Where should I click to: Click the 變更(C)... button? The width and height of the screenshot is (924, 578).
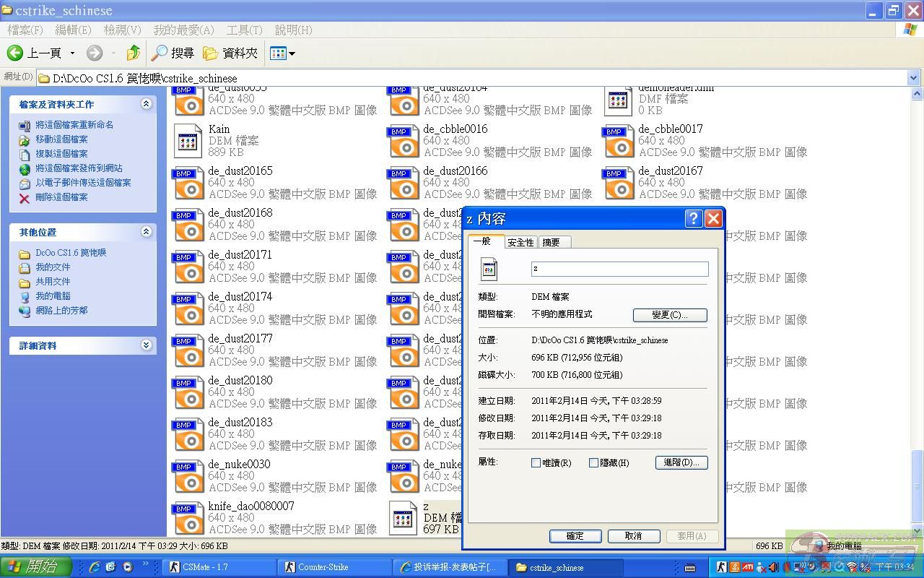[x=669, y=315]
